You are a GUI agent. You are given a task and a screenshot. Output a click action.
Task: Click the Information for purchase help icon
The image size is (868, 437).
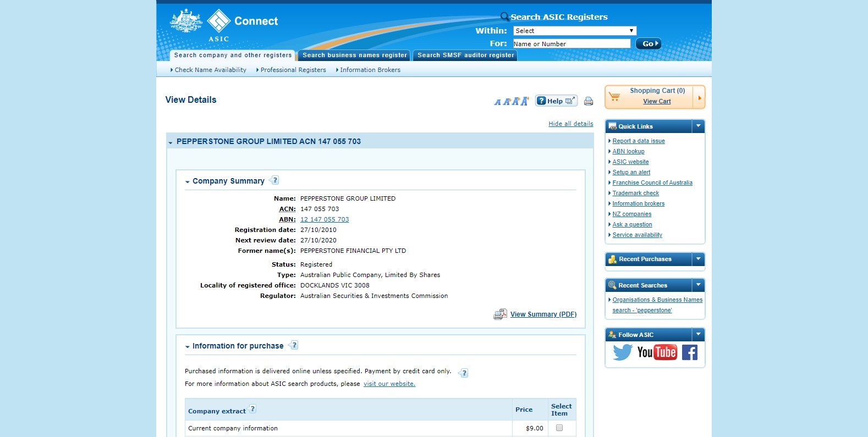coord(294,345)
